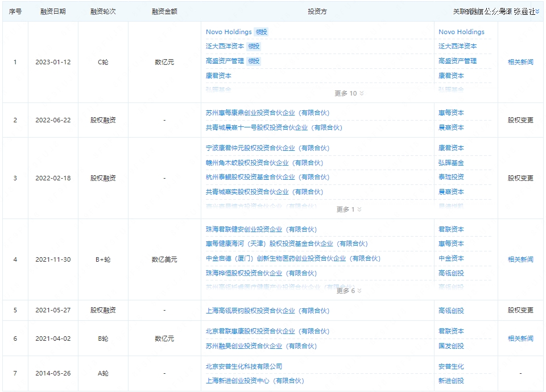Open 高盛资产管理 investor link
546x392 pixels.
225,61
